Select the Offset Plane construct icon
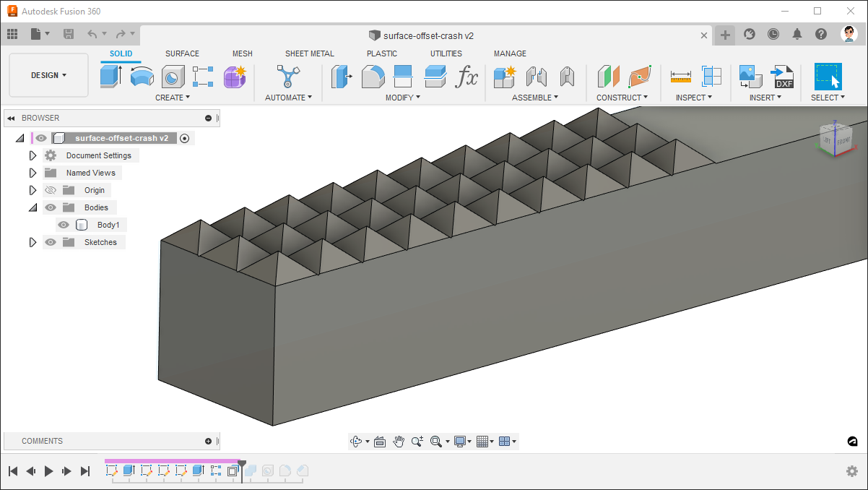868x490 pixels. (607, 76)
